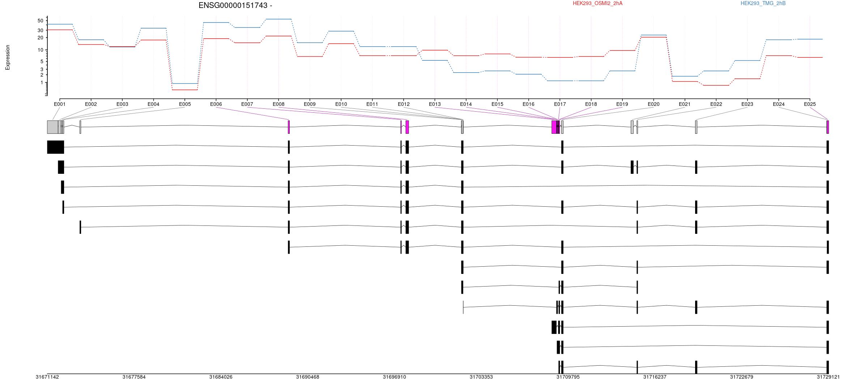
Task: Click genomic coordinate 31690468
Action: pyautogui.click(x=308, y=377)
